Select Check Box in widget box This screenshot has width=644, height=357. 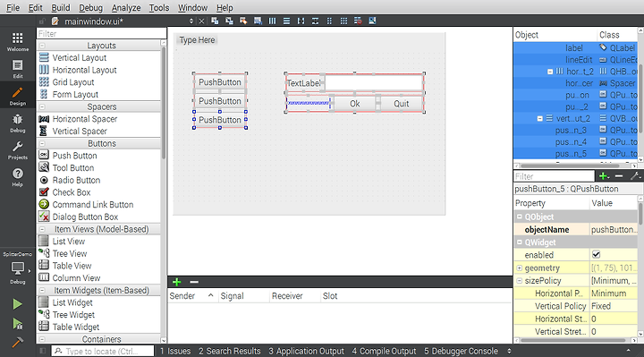[x=71, y=192]
